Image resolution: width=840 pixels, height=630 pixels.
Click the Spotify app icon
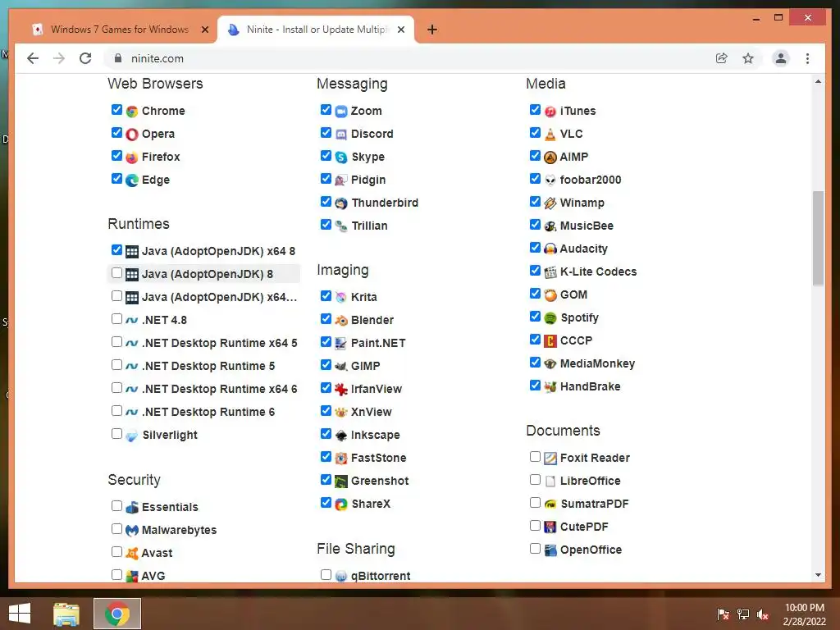(550, 318)
